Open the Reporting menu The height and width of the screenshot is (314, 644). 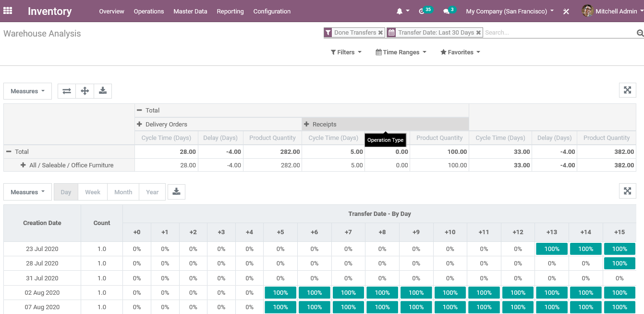coord(230,11)
